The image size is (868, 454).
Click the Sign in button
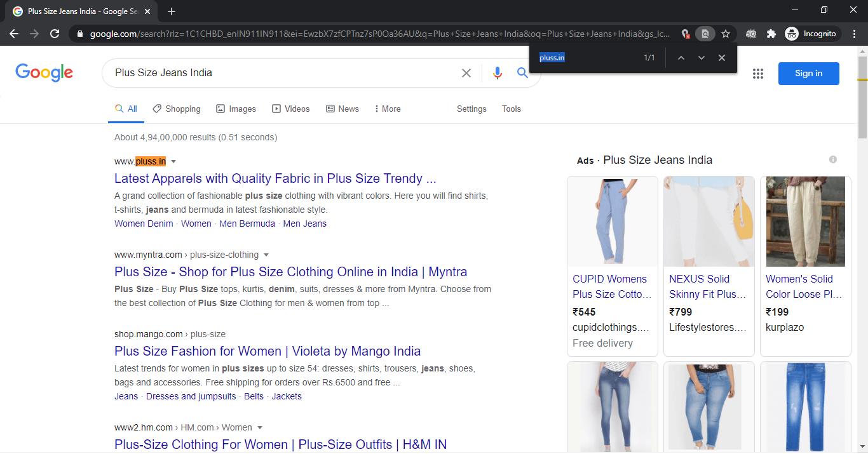(x=808, y=74)
